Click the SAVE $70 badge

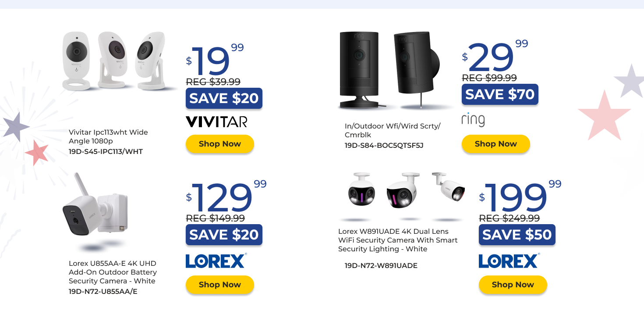[500, 94]
